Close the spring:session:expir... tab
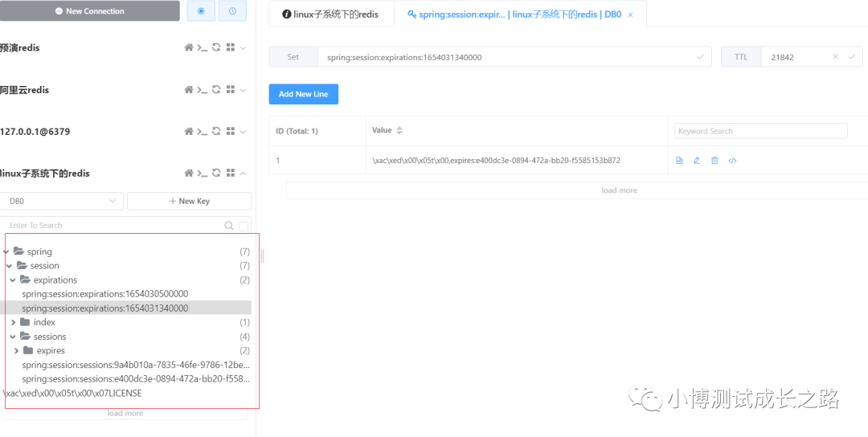The height and width of the screenshot is (437, 868). 630,15
